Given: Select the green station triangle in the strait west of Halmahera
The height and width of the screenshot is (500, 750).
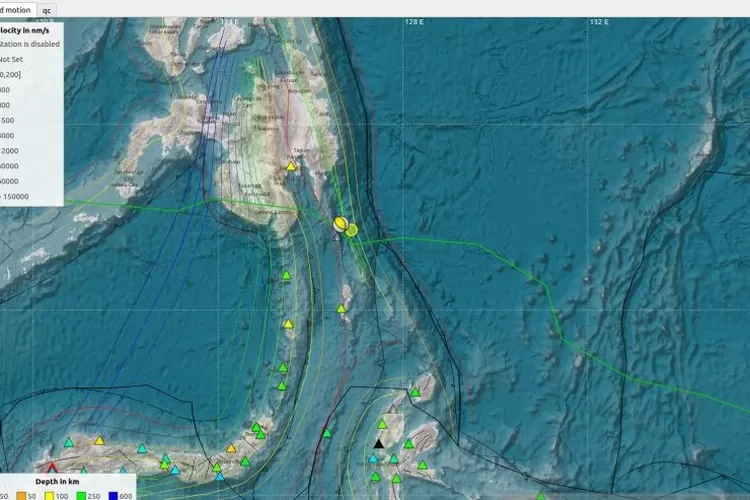Looking at the screenshot, I should click(327, 433).
